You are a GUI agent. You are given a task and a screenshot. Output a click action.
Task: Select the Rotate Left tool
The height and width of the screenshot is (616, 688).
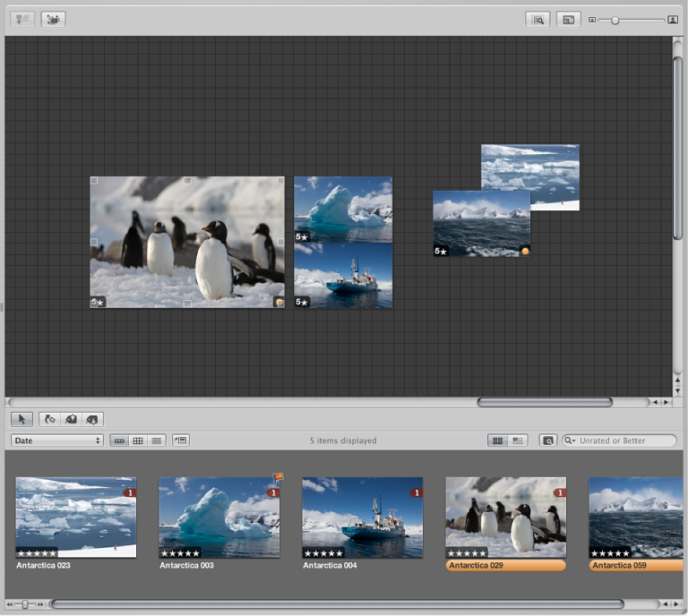(x=51, y=418)
